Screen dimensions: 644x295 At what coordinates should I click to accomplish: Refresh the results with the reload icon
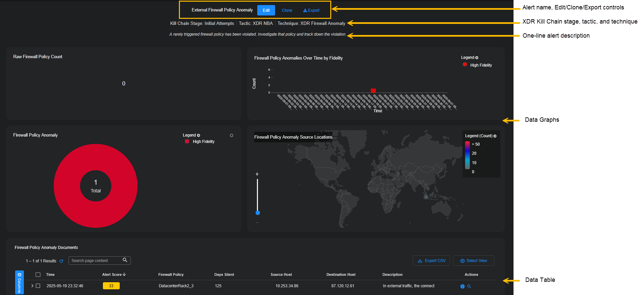pos(61,261)
